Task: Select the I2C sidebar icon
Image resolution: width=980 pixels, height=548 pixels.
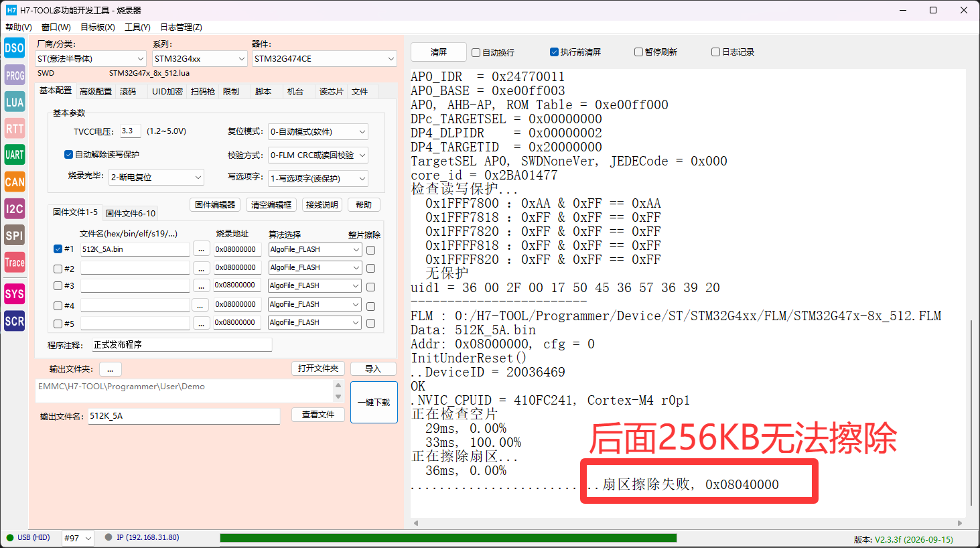Action: click(14, 208)
